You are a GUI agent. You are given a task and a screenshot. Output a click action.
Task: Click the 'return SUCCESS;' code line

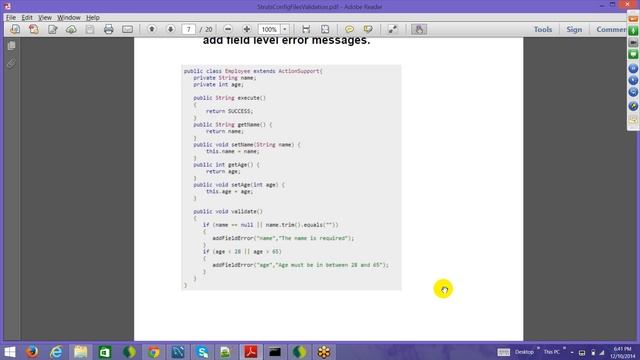[x=229, y=111]
